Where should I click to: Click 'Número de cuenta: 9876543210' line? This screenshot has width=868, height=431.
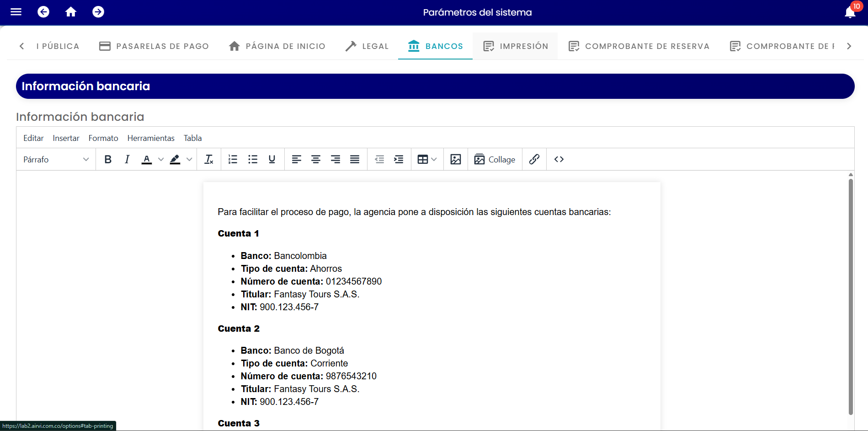point(309,376)
